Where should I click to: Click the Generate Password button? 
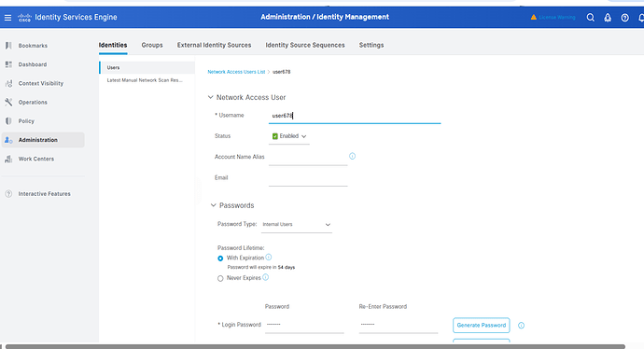coord(482,325)
